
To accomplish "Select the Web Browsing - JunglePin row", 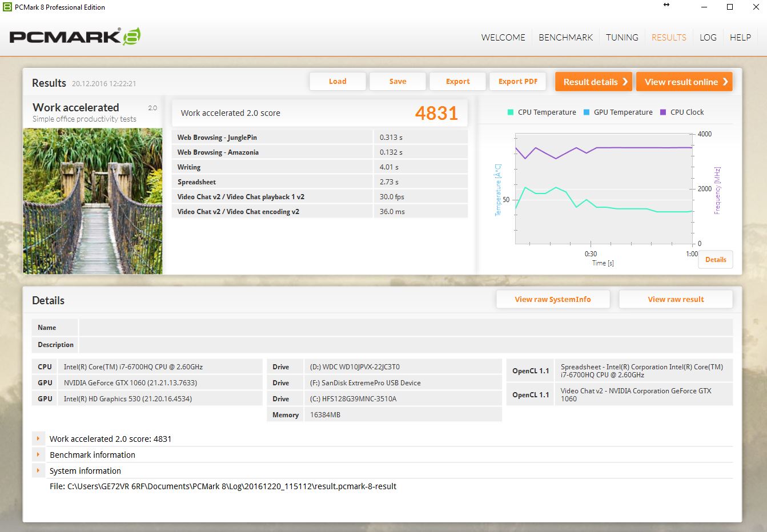I will 320,138.
